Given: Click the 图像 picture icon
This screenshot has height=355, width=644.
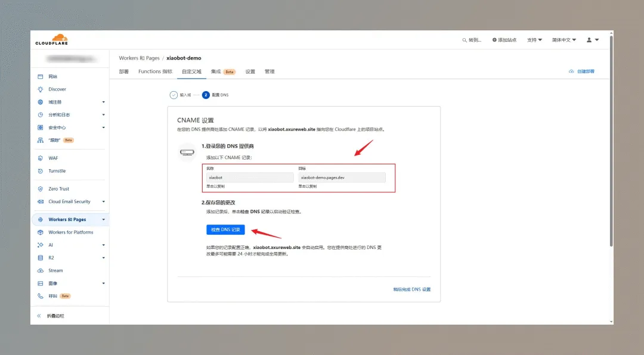Looking at the screenshot, I should click(x=41, y=283).
